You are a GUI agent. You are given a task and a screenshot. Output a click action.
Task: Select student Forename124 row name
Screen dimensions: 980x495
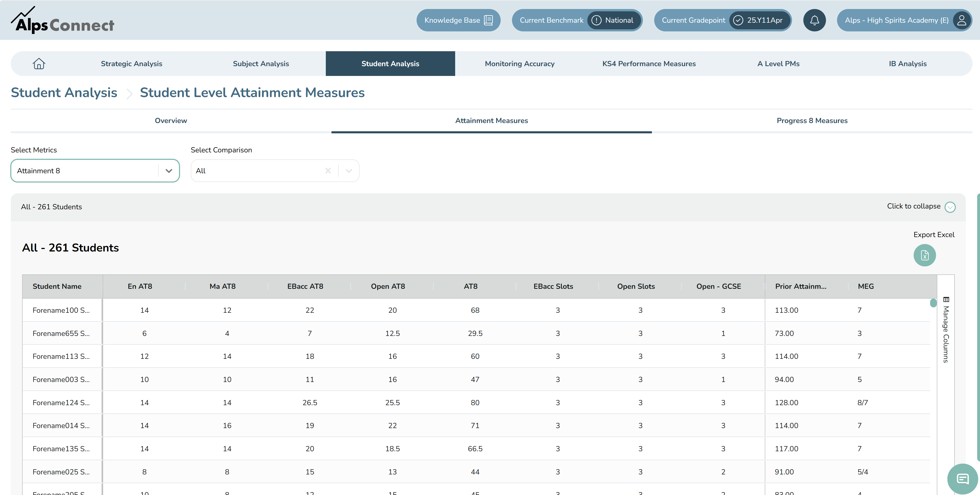(x=61, y=403)
